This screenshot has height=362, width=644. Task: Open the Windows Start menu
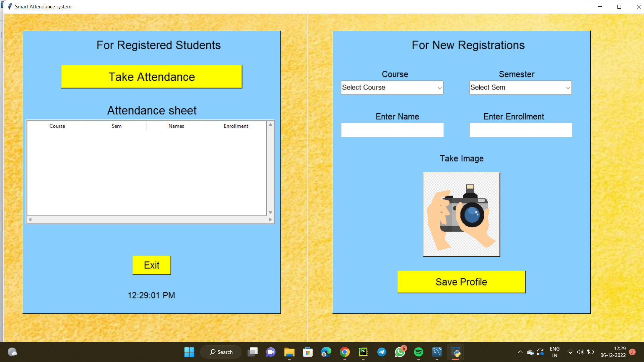(x=189, y=352)
